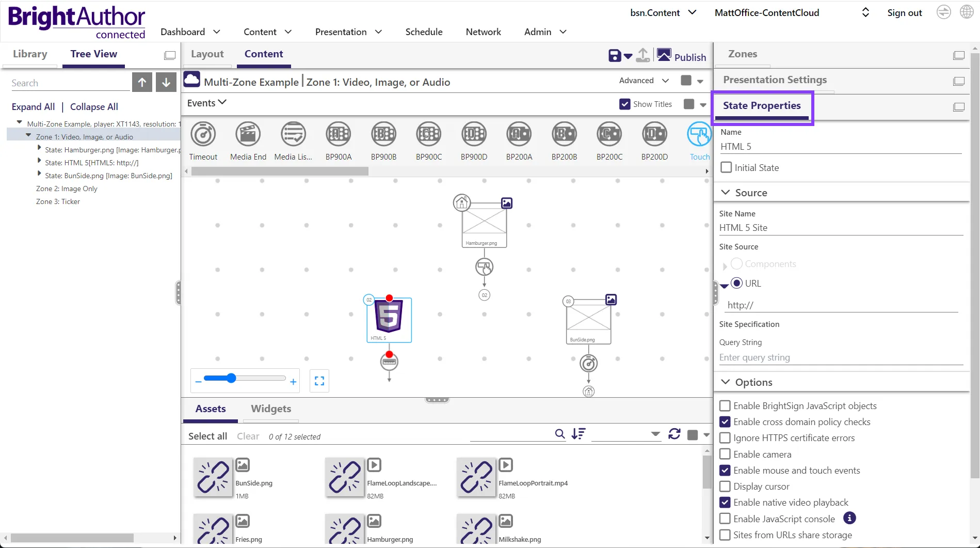Pick the Media List event icon
Viewport: 980px width, 548px height.
click(293, 134)
